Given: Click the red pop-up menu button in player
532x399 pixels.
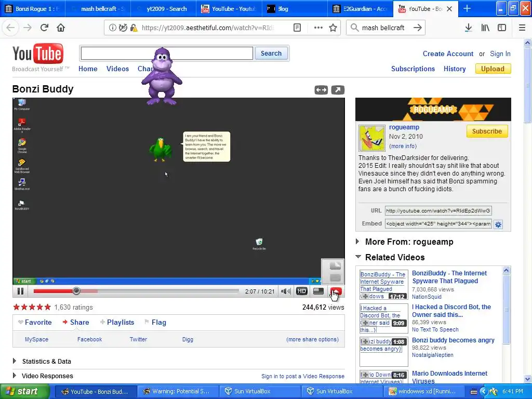Looking at the screenshot, I should point(336,291).
